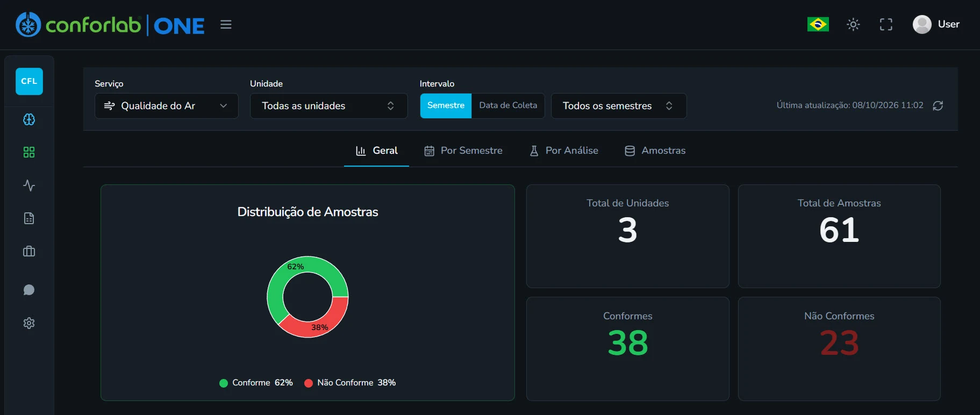Screen dimensions: 980x415
Task: Change language via Brazil flag icon
Action: click(818, 24)
